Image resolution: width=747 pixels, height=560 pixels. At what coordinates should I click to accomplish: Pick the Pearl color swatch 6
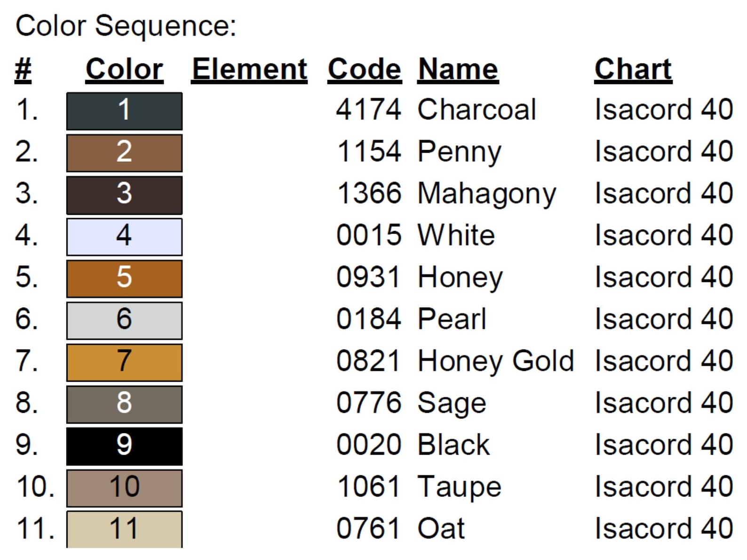(124, 320)
